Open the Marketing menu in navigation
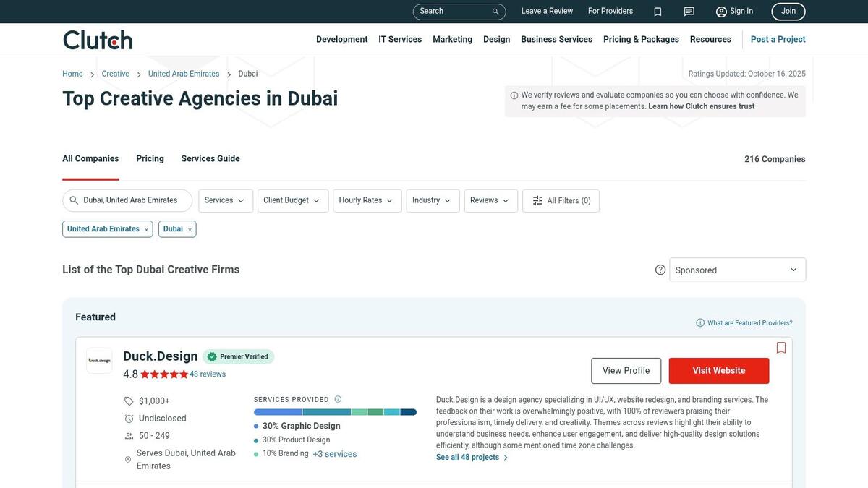 [452, 40]
